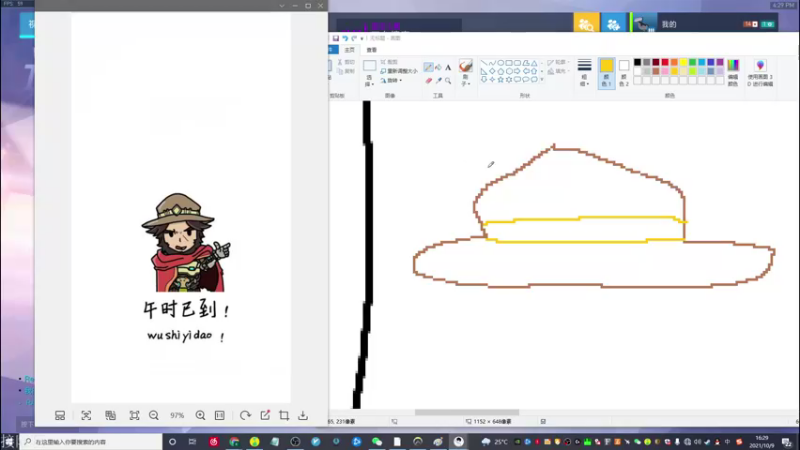Click the Redo arrow in Paint
The image size is (800, 450).
click(354, 38)
